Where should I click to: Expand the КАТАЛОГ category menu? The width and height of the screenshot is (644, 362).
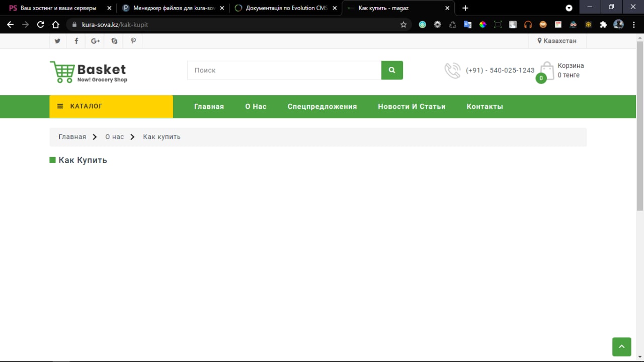[x=111, y=106]
